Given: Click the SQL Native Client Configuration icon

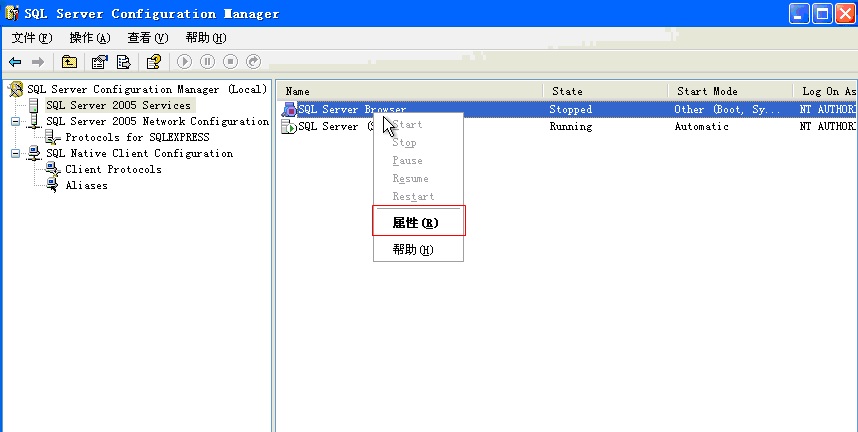Looking at the screenshot, I should (x=34, y=153).
